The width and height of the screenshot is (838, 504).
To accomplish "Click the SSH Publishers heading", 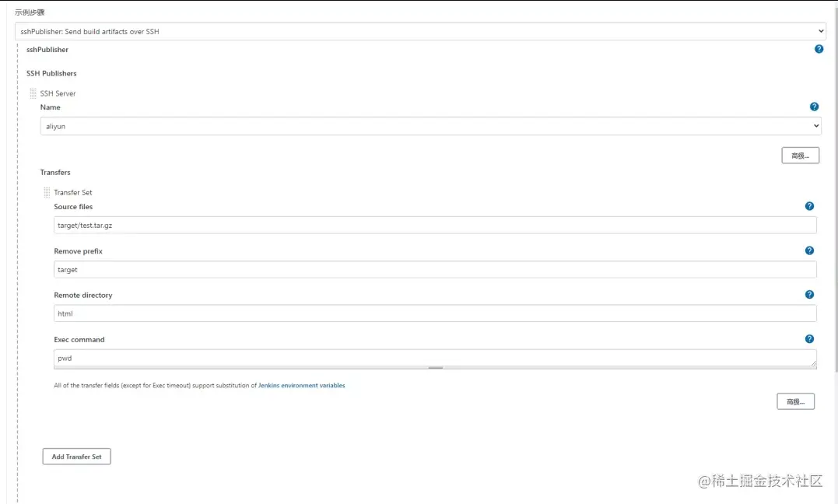I will (x=51, y=73).
